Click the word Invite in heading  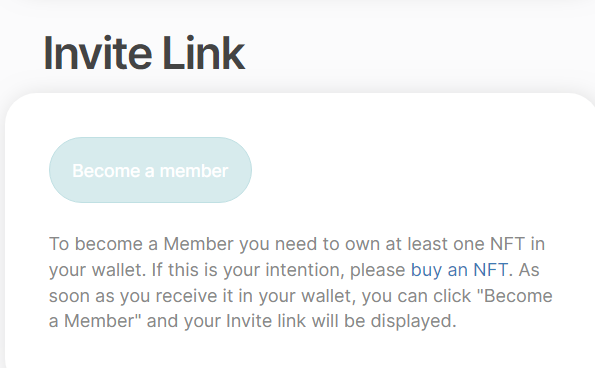tap(98, 53)
